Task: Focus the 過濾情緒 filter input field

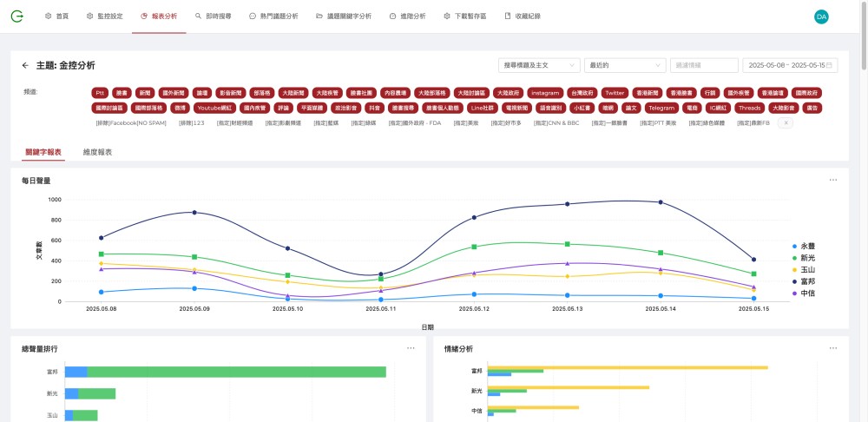Action: pyautogui.click(x=704, y=65)
